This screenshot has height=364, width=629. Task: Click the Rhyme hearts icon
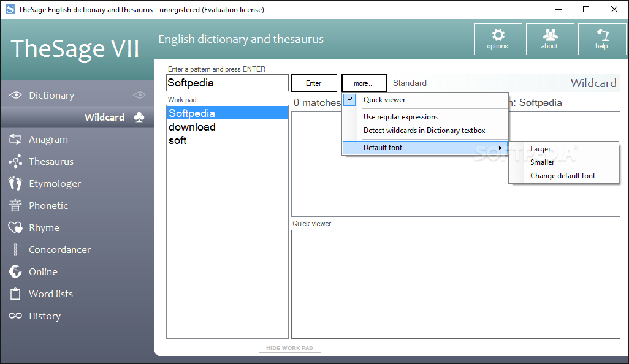15,227
